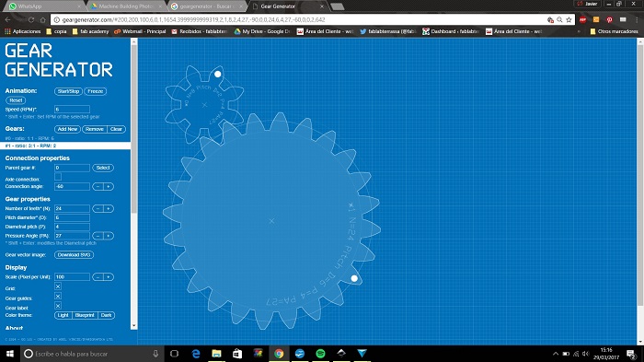Open the Aplicaciones apps shortcut
Image resolution: width=644 pixels, height=362 pixels.
point(23,31)
